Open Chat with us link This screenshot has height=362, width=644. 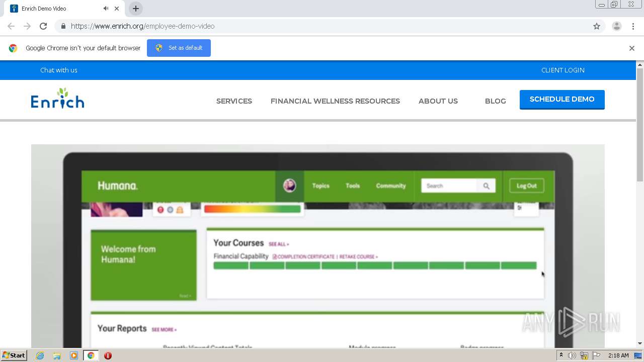(59, 70)
